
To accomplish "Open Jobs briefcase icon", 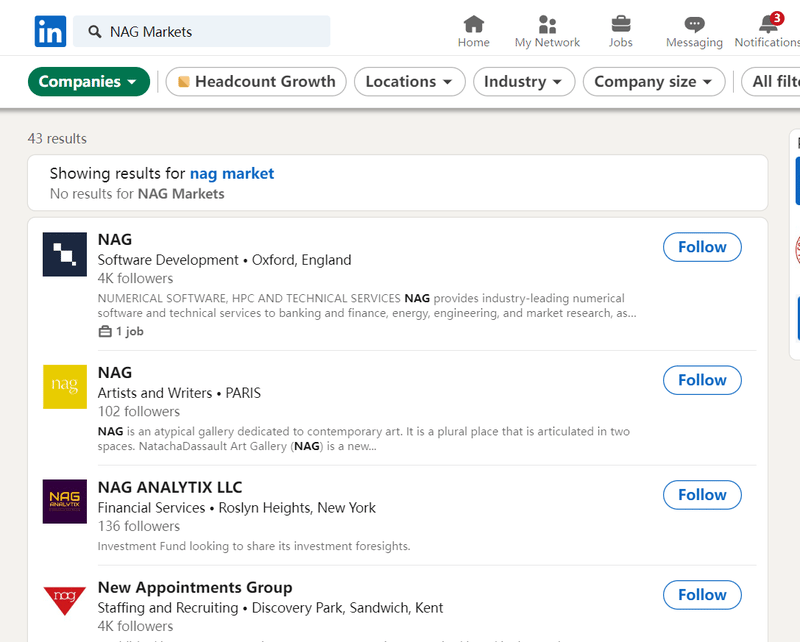I will tap(620, 24).
